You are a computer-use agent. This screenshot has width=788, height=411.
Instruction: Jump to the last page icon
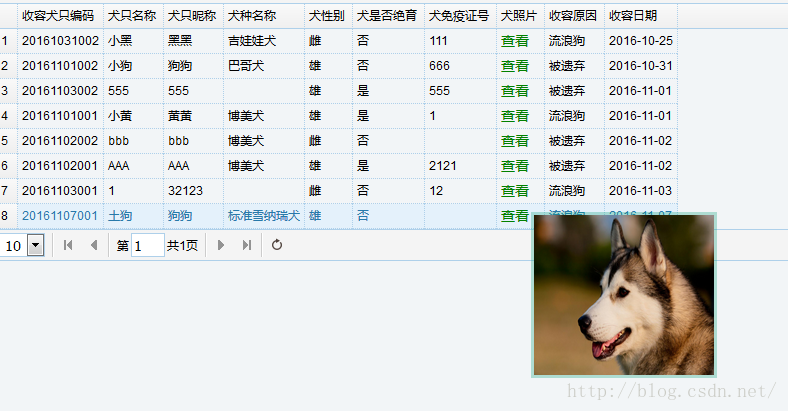pyautogui.click(x=247, y=245)
